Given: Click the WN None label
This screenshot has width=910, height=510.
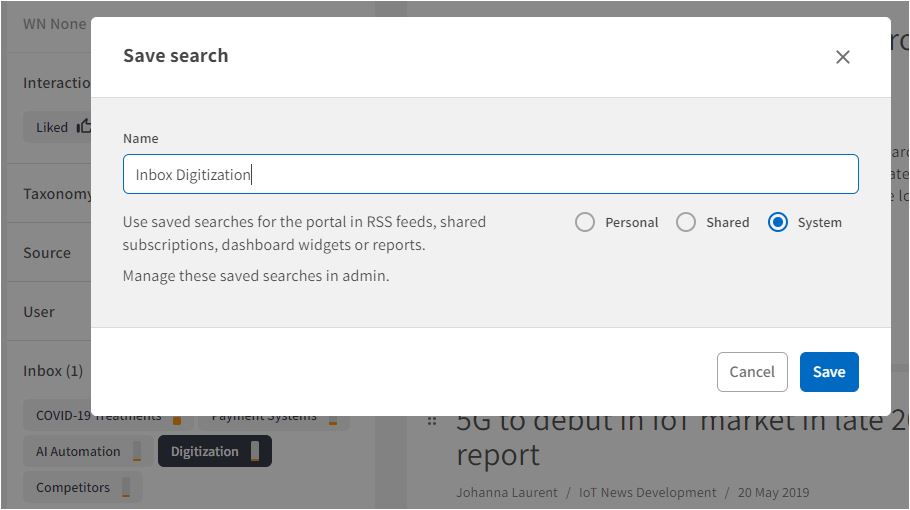Looking at the screenshot, I should pyautogui.click(x=55, y=24).
